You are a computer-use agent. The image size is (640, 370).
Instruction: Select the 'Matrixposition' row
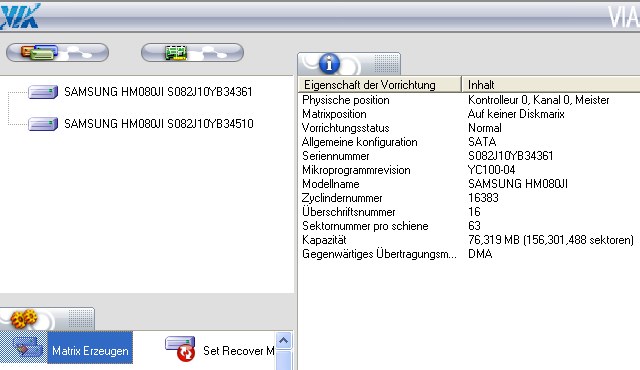click(469, 114)
